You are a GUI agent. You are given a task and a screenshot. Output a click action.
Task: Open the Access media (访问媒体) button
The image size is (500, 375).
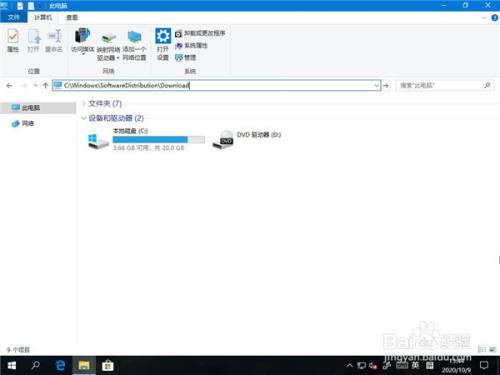click(83, 41)
